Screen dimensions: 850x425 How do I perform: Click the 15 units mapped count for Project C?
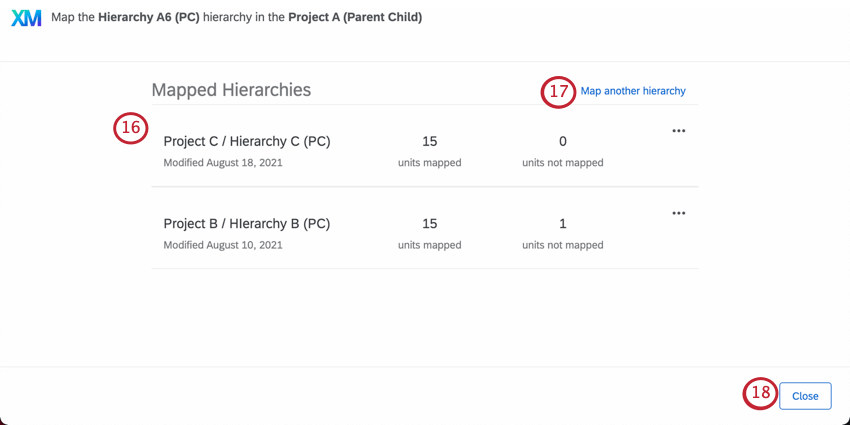point(429,142)
